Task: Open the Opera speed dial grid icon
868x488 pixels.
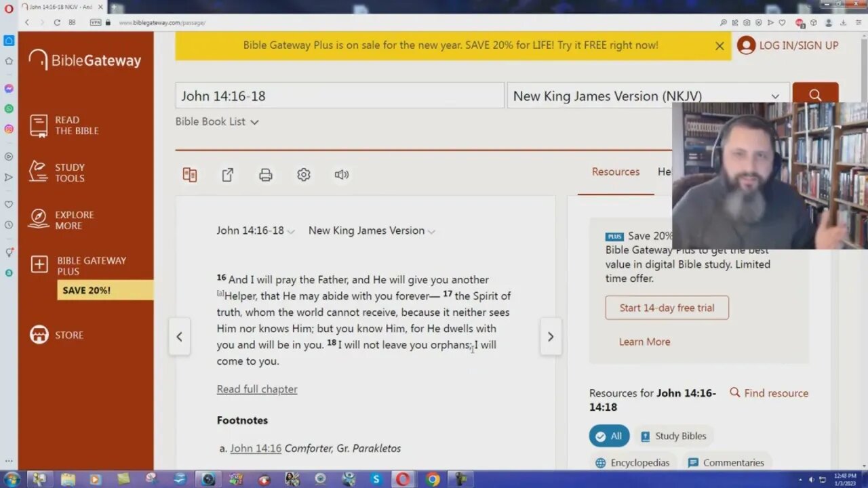Action: pyautogui.click(x=72, y=22)
